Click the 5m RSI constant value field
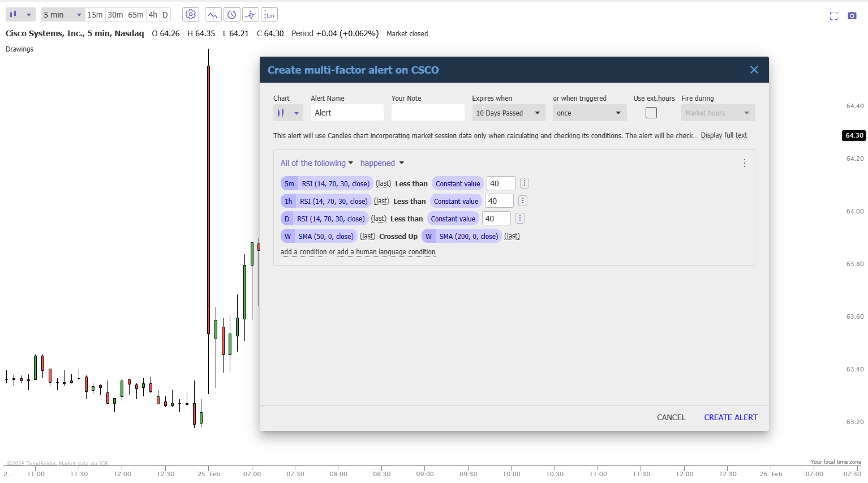This screenshot has height=483, width=868. (x=501, y=183)
